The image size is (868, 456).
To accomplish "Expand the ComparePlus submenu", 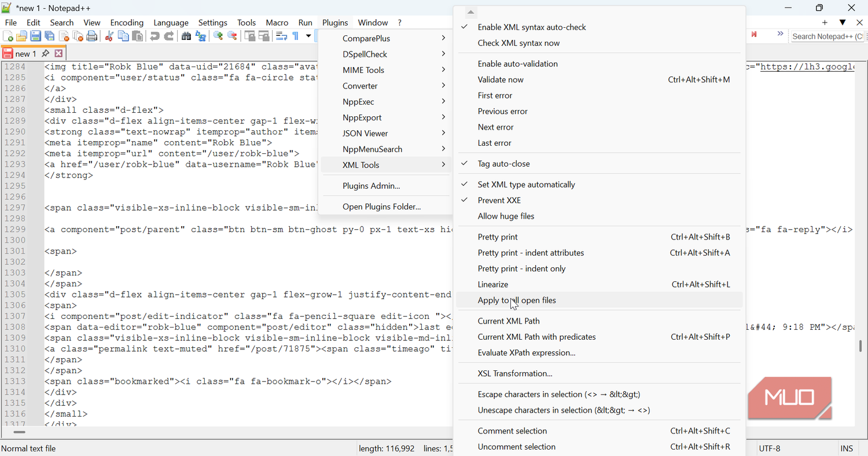I will pos(385,38).
